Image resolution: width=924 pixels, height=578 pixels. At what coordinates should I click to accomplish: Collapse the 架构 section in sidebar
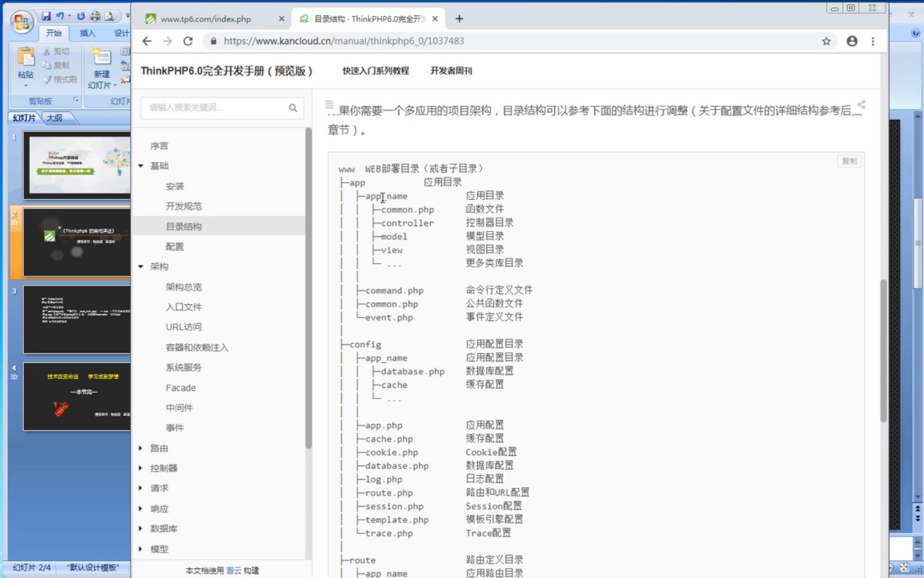(141, 266)
